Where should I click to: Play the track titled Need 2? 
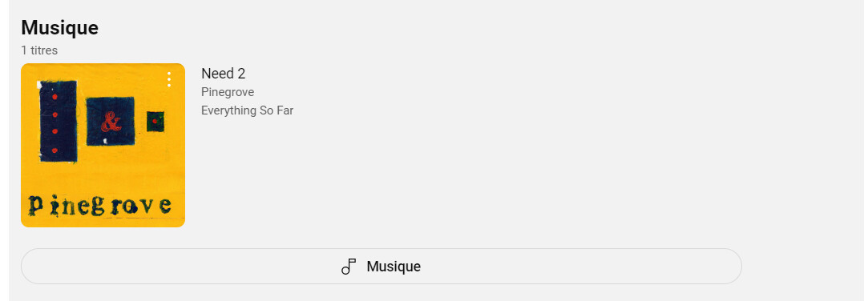coord(223,73)
